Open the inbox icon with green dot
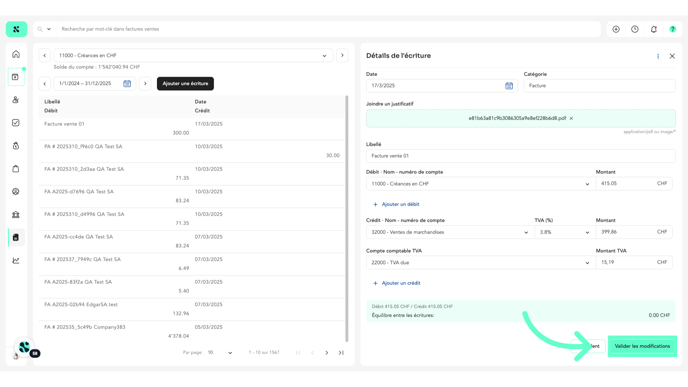 16,77
